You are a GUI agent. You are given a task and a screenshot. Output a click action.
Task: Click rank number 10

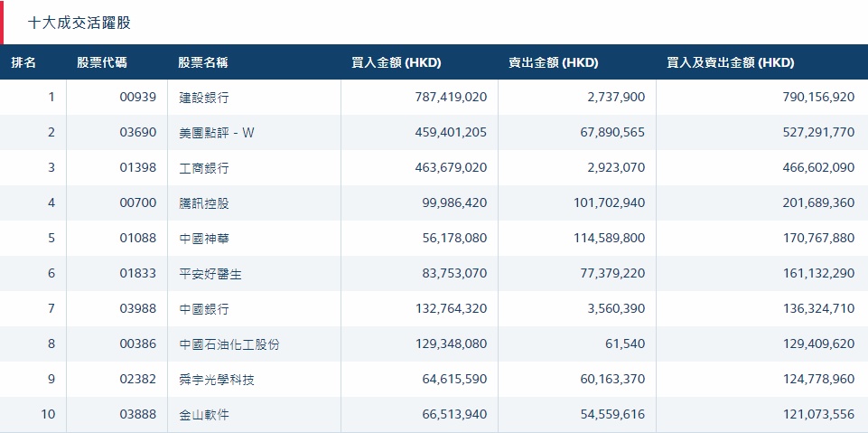(48, 414)
